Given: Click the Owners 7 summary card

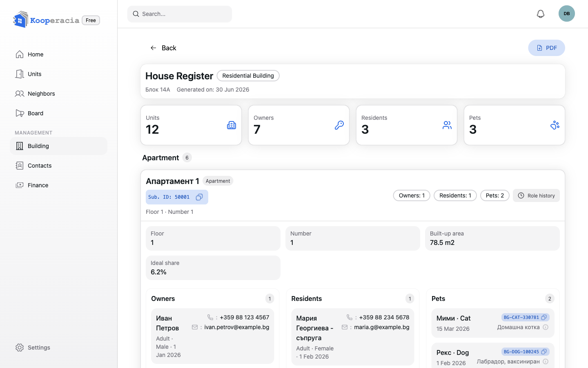Looking at the screenshot, I should tap(299, 125).
